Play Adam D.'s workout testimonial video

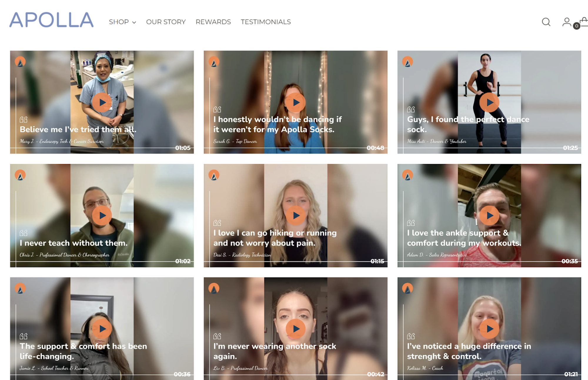(x=489, y=215)
